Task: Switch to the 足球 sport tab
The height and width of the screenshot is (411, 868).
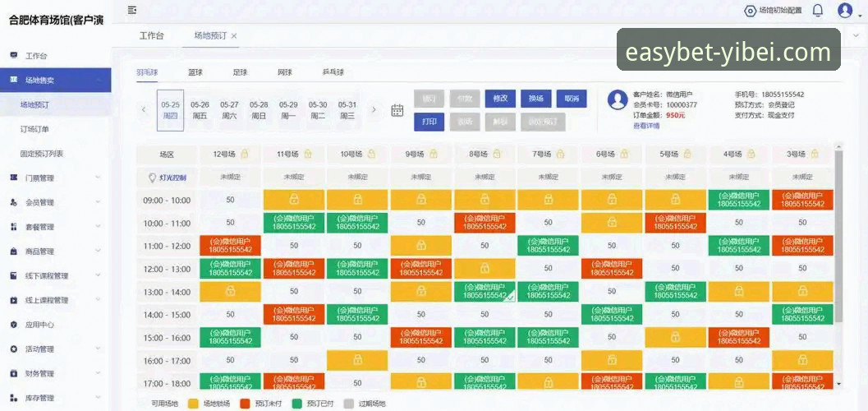Action: [240, 72]
